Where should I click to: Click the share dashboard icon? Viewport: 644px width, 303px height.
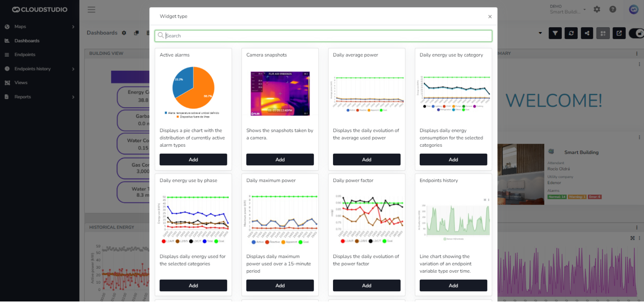587,33
